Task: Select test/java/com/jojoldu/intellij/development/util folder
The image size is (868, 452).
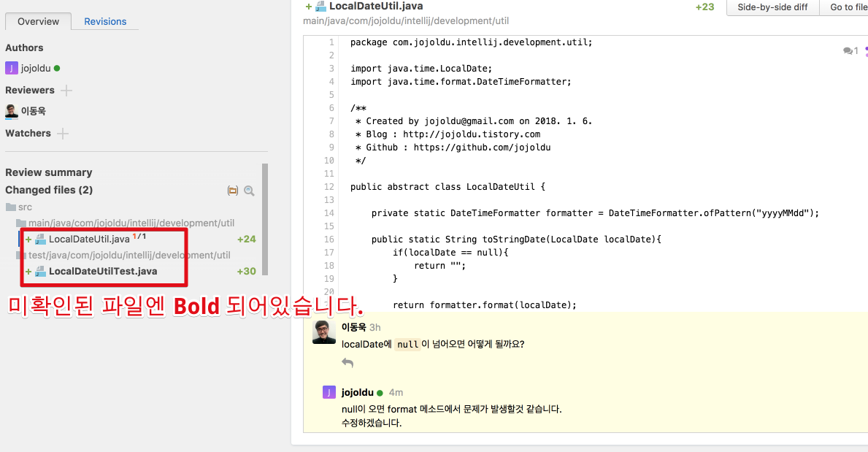Action: click(x=129, y=256)
